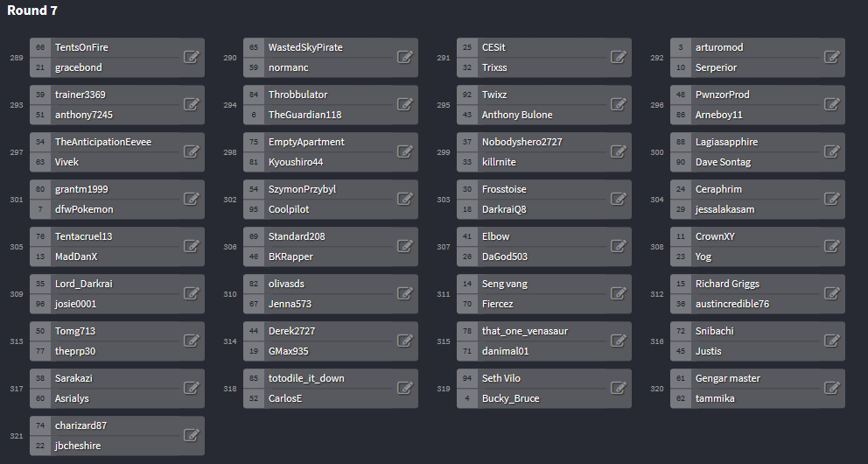This screenshot has width=868, height=464.
Task: Click participant TheAnticipationEevee
Action: (x=103, y=143)
